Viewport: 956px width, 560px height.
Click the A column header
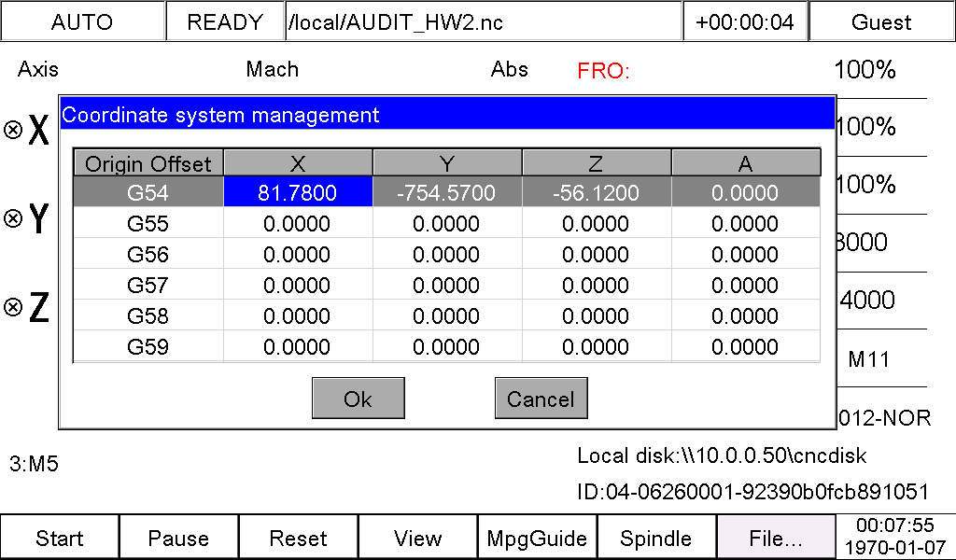pos(745,163)
